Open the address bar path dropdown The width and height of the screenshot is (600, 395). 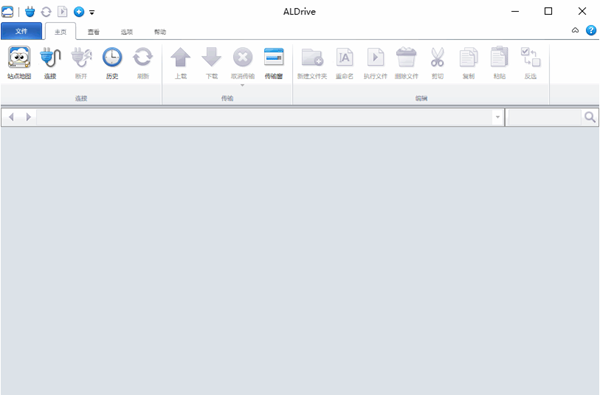(497, 117)
